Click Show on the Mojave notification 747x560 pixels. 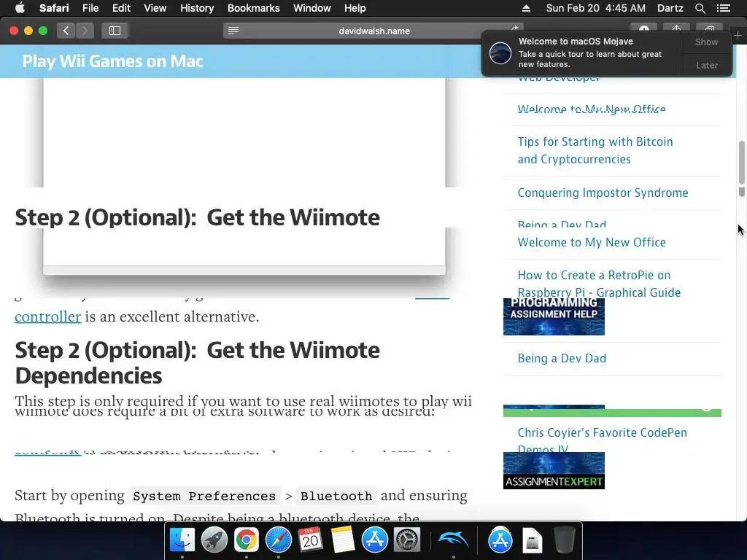(706, 42)
